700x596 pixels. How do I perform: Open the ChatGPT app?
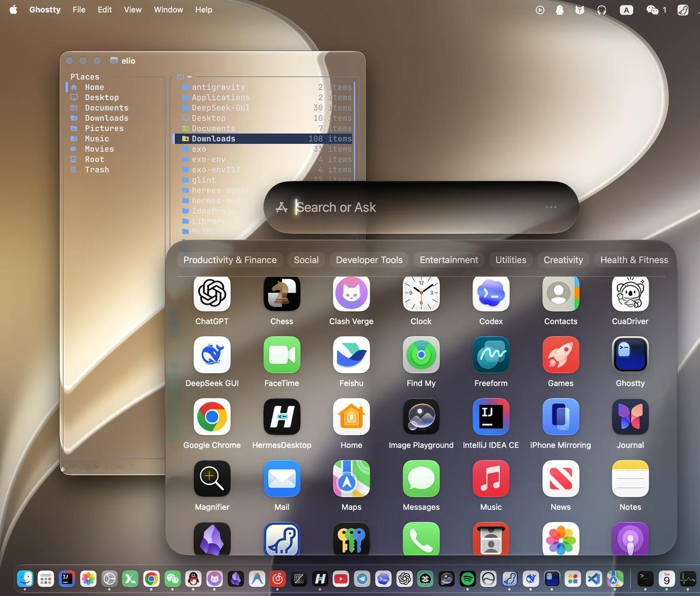pyautogui.click(x=212, y=293)
